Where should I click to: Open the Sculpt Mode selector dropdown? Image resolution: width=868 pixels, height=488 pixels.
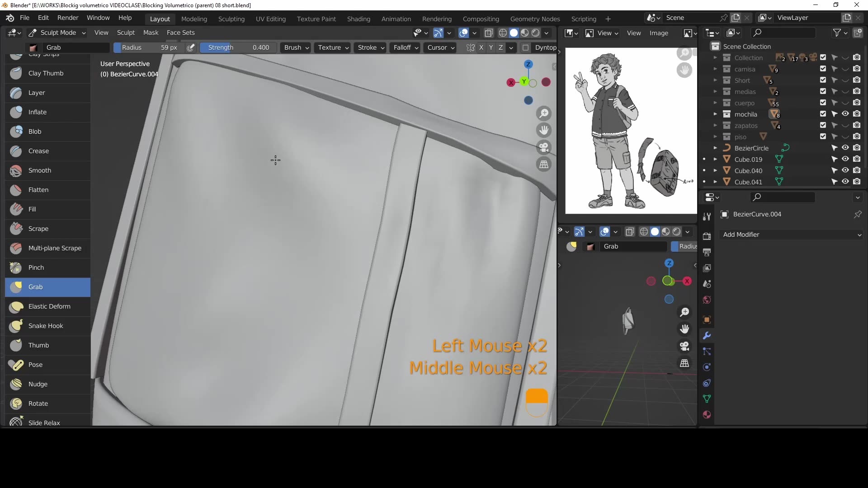pos(57,33)
